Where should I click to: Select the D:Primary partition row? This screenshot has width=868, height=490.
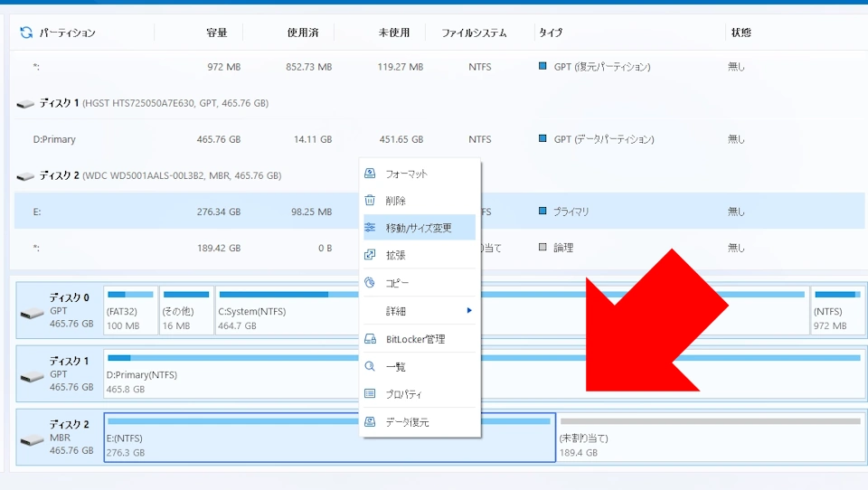pyautogui.click(x=439, y=139)
